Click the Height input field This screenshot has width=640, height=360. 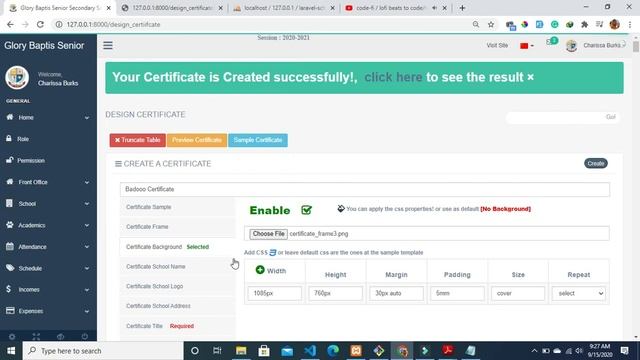[x=336, y=293]
